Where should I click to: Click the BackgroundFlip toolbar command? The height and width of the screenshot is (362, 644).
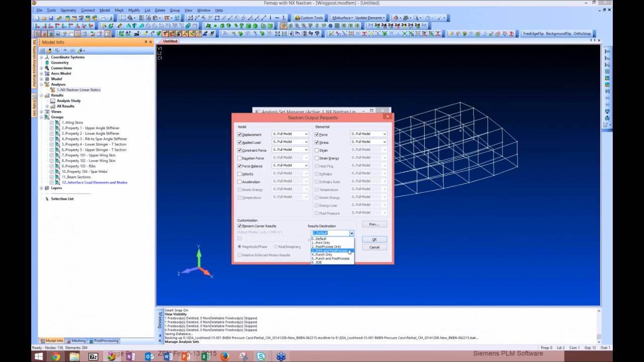point(558,34)
